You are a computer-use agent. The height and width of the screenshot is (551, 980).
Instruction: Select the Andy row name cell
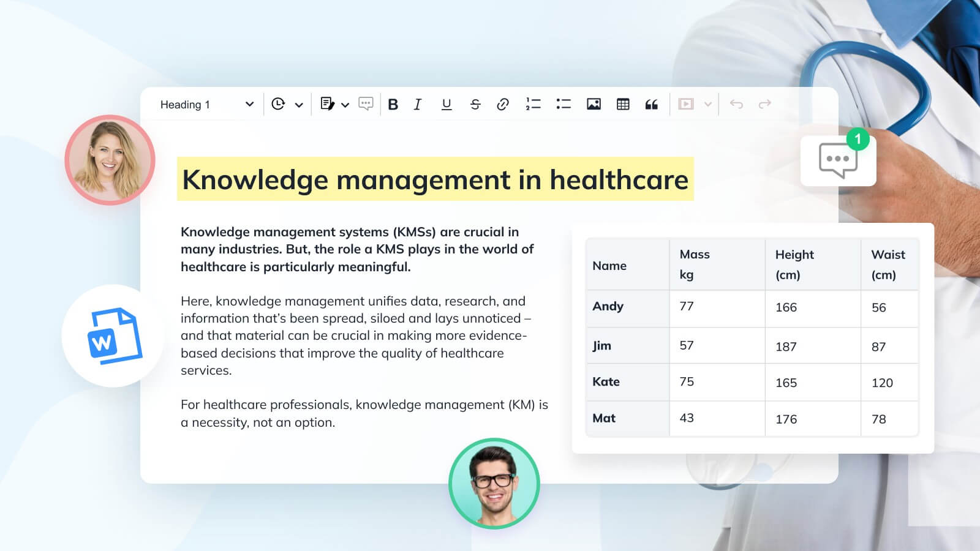pos(627,309)
